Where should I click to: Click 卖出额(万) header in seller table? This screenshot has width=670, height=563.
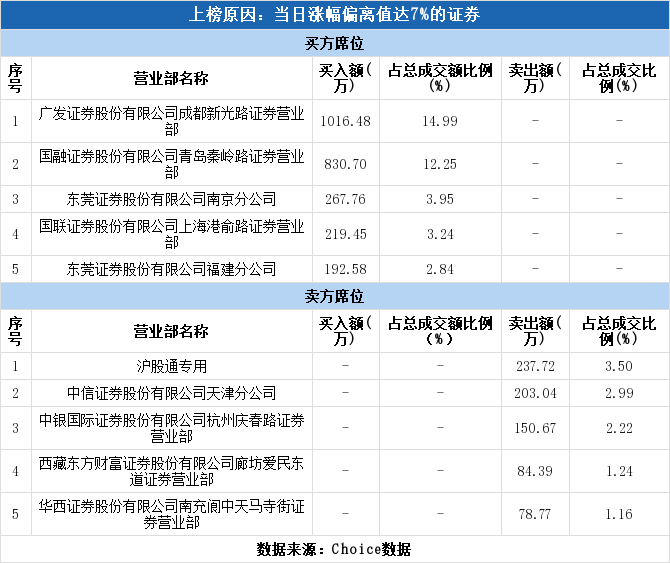point(535,331)
